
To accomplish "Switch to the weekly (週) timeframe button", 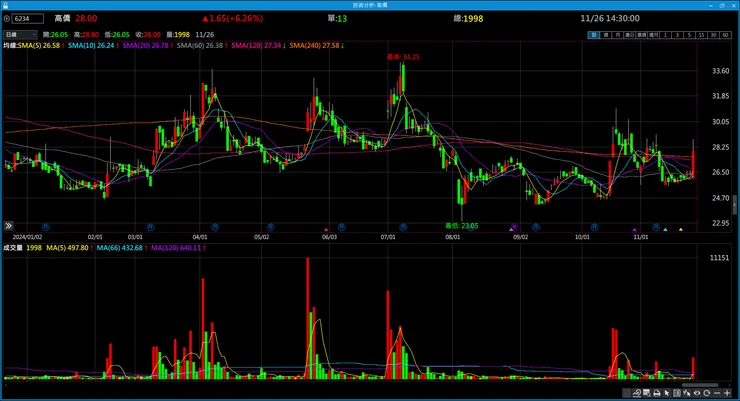I will (605, 35).
